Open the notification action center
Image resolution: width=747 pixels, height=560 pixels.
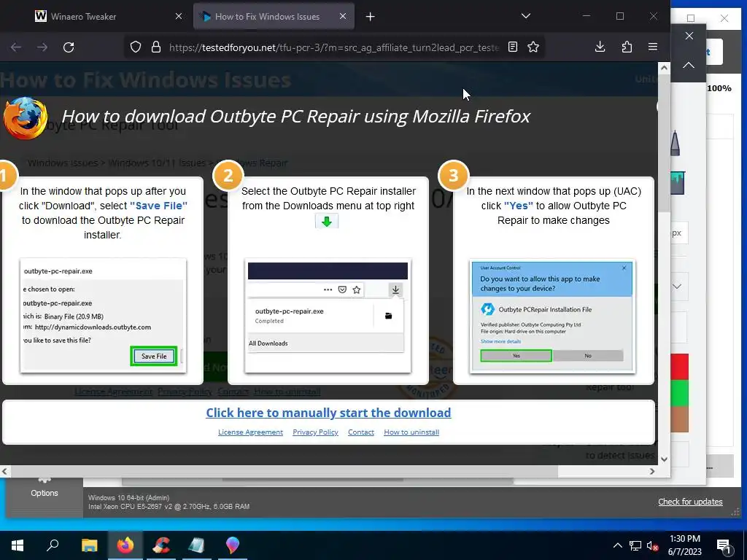pyautogui.click(x=724, y=545)
